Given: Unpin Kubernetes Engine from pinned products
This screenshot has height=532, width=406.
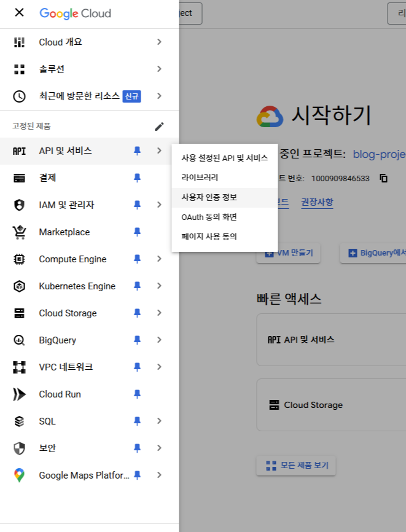Looking at the screenshot, I should click(137, 286).
